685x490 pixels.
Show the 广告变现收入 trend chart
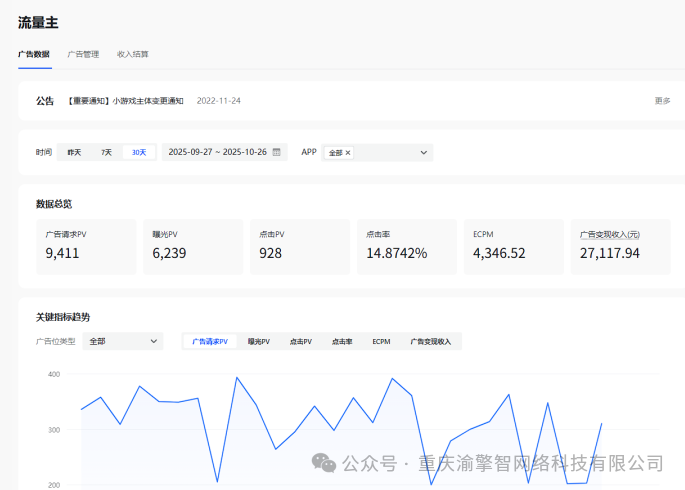coord(430,341)
